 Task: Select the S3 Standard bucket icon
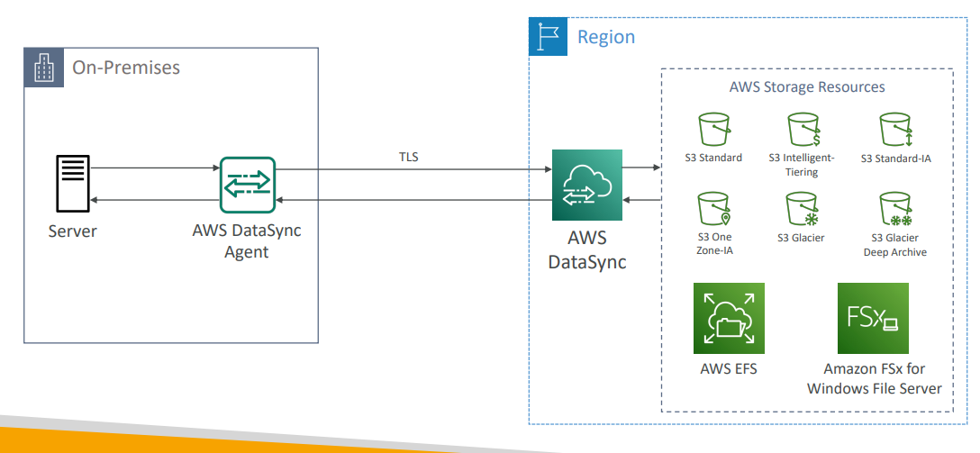(x=712, y=131)
